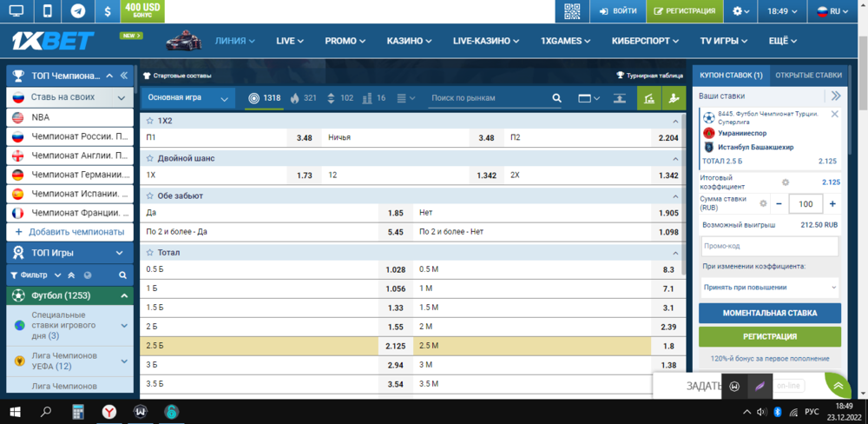The width and height of the screenshot is (868, 424).
Task: Collapse the Двойной шанс market chevron
Action: [x=674, y=158]
